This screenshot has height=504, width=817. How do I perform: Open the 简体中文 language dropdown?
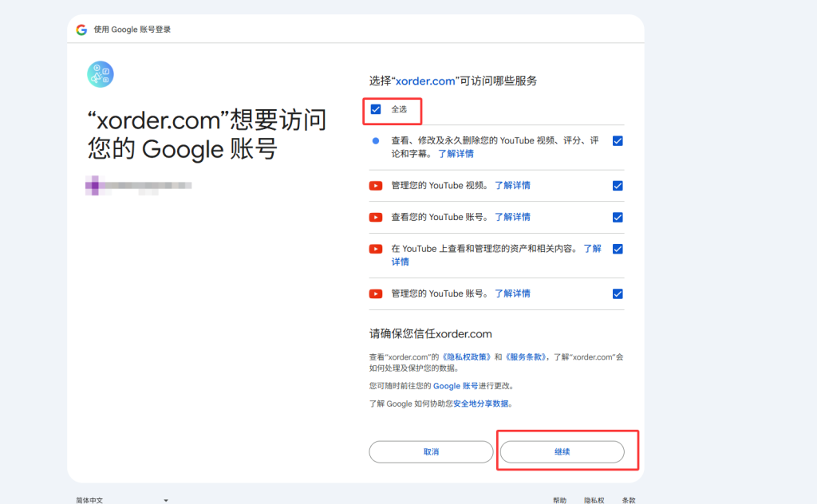pyautogui.click(x=122, y=500)
